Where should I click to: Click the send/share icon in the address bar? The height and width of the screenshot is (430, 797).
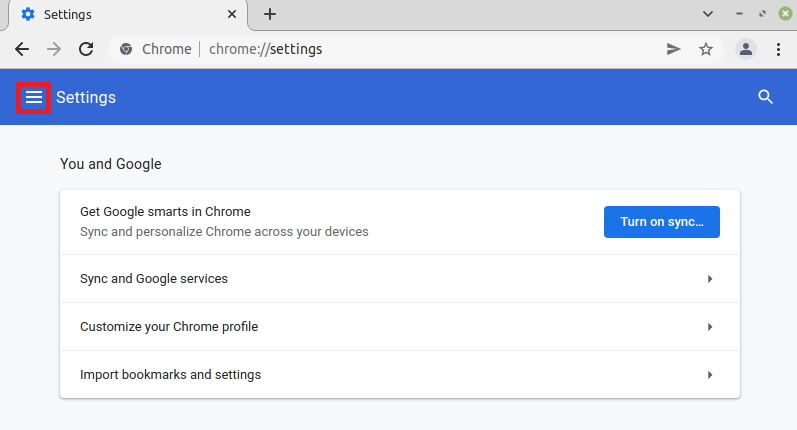coord(674,49)
